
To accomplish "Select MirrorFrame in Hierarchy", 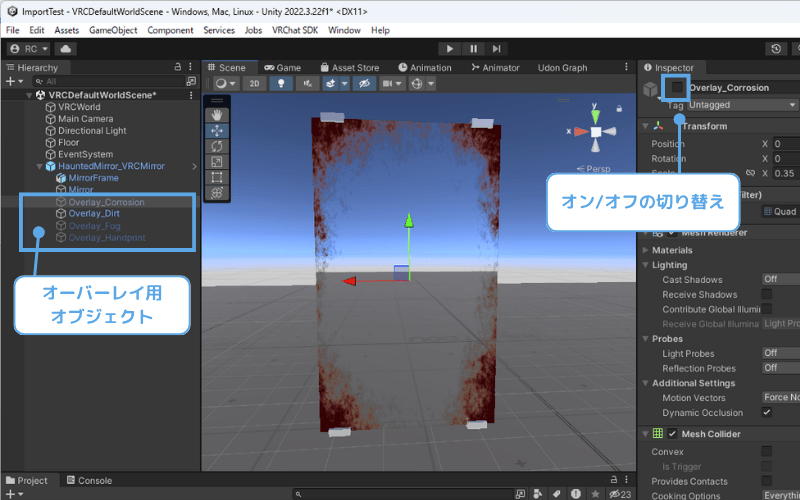I will point(93,178).
